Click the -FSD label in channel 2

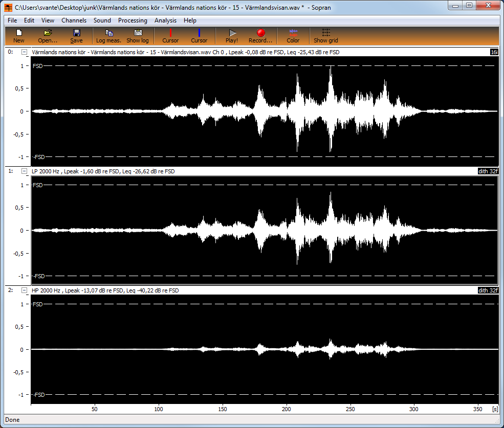tap(39, 395)
